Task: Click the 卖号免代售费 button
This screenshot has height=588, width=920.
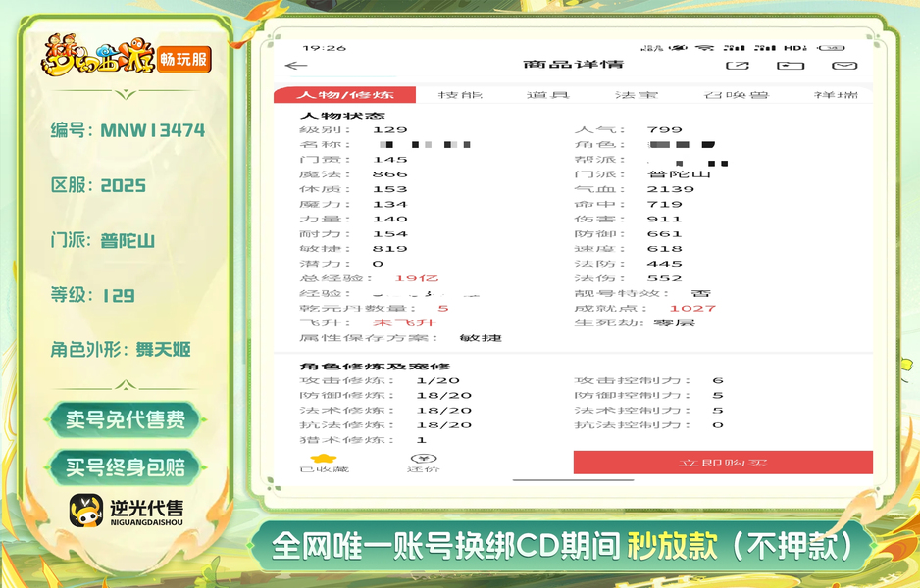Action: (x=125, y=419)
